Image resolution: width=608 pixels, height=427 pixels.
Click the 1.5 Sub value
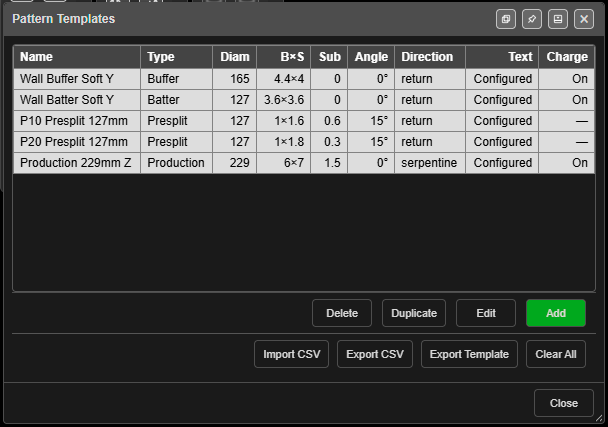329,163
